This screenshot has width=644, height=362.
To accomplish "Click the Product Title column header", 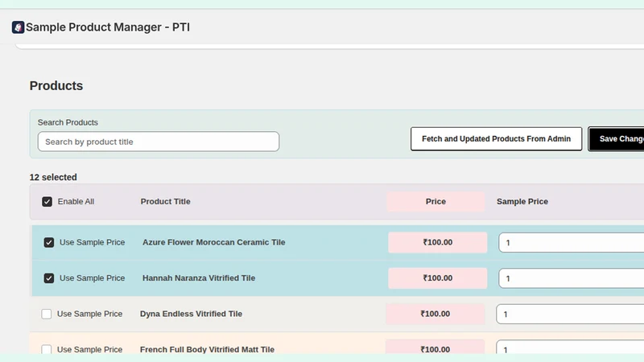I will 165,202.
